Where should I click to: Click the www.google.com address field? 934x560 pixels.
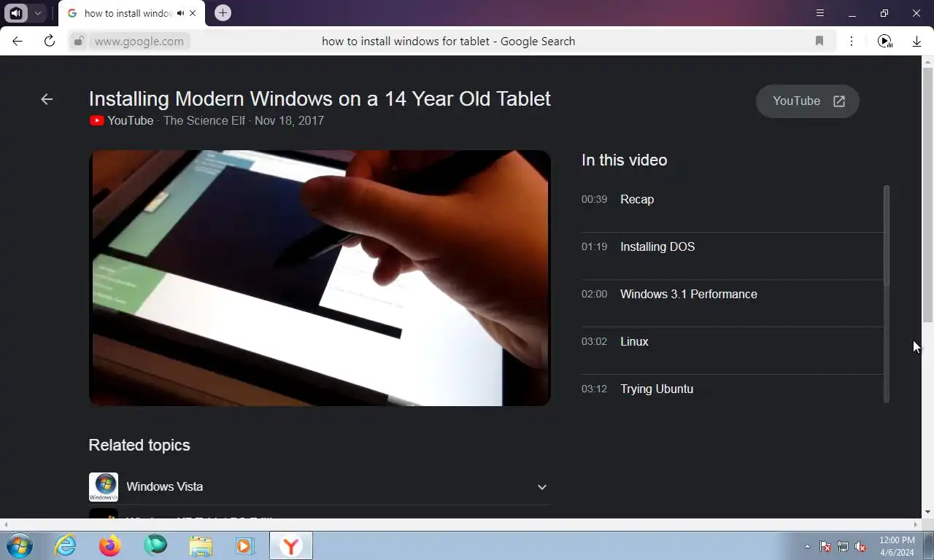139,41
